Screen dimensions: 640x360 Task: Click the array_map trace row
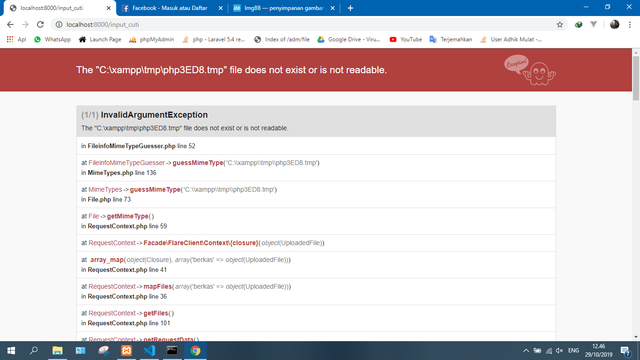coord(316,265)
